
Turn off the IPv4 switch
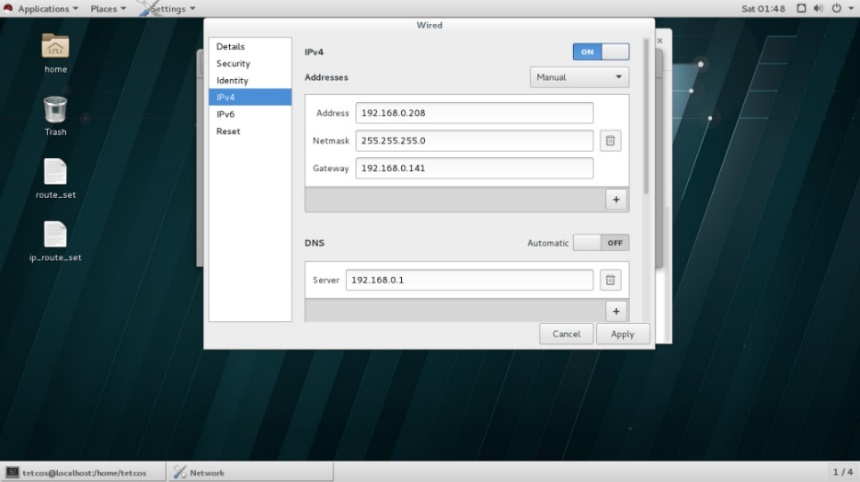[601, 51]
